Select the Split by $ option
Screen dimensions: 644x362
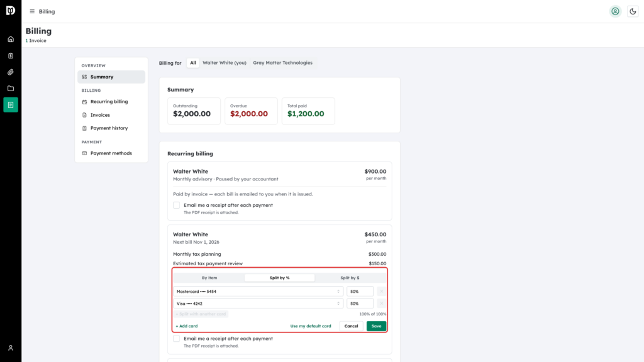(x=350, y=278)
